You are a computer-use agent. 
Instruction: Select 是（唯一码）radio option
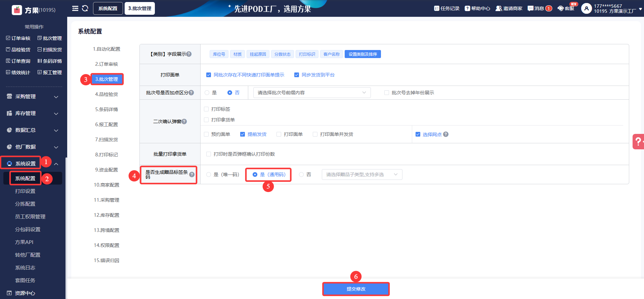(x=209, y=175)
